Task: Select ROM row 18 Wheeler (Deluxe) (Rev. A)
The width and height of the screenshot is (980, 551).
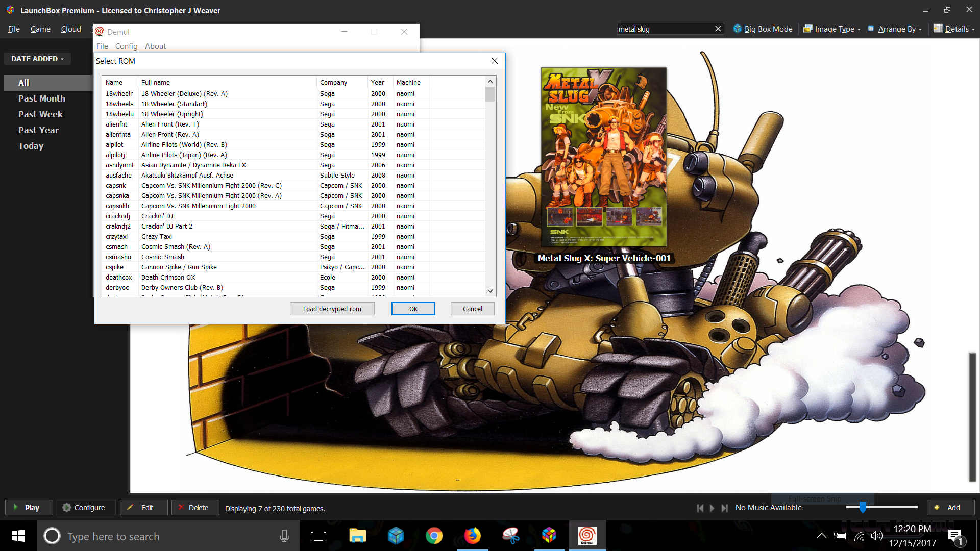Action: point(293,93)
